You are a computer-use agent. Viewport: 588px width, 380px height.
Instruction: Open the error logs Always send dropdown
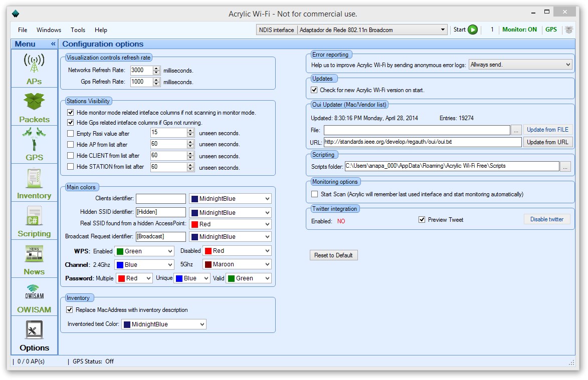(520, 65)
